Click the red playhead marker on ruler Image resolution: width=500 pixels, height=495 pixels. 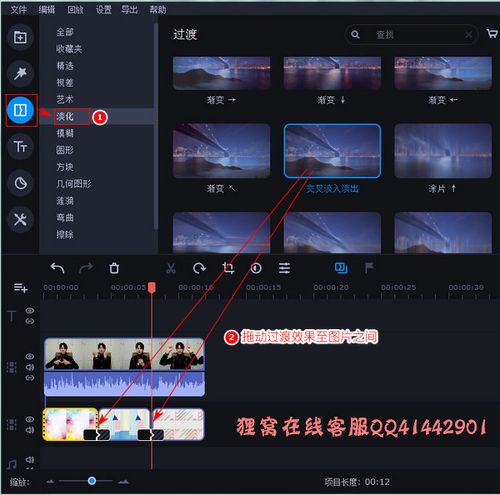click(152, 288)
